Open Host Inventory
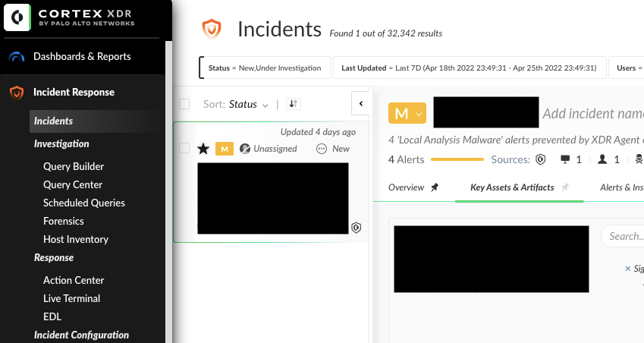 (76, 239)
